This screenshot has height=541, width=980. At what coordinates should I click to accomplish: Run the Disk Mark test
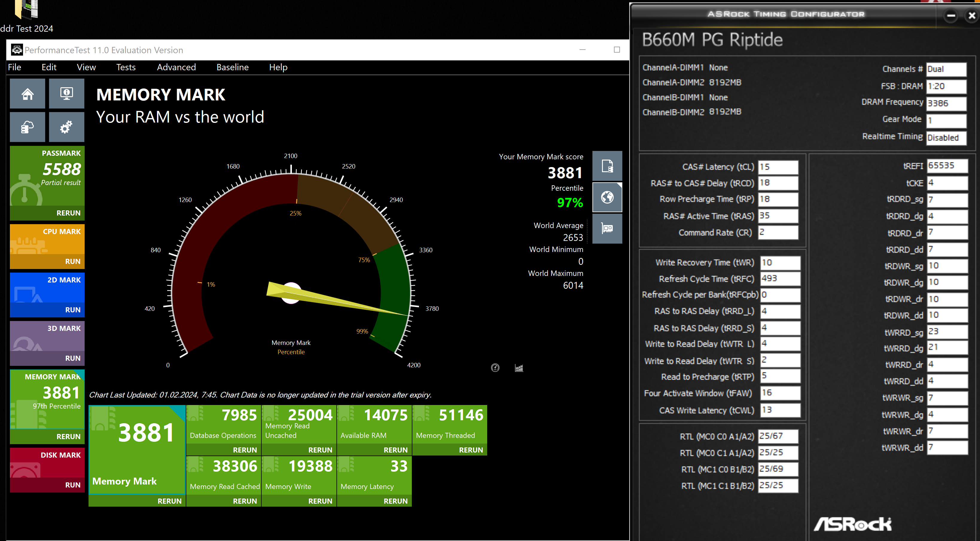72,485
